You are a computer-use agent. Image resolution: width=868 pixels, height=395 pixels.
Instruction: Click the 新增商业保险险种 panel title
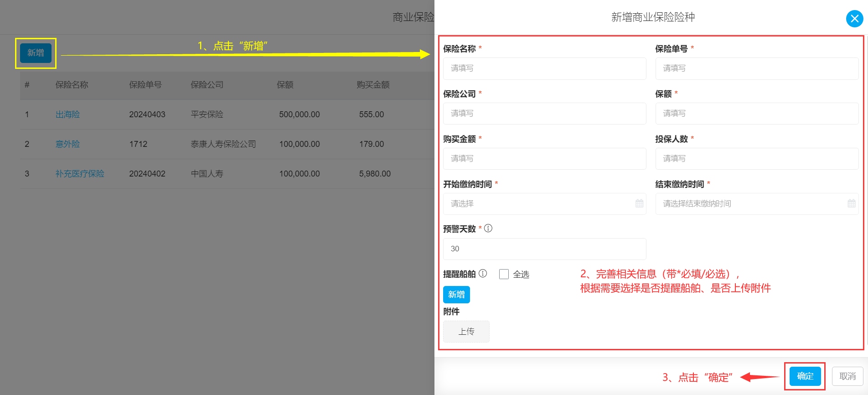(x=653, y=17)
